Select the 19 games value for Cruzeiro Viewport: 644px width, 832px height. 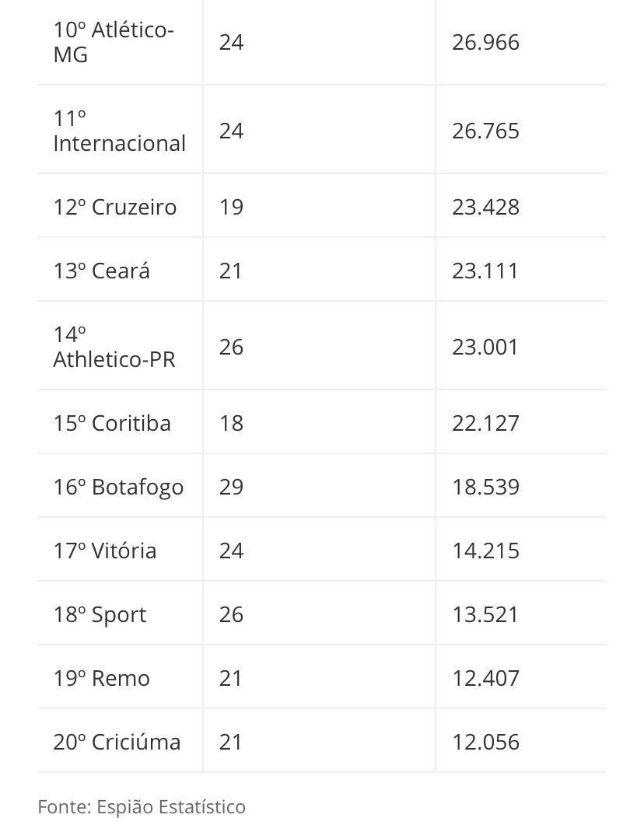click(x=232, y=207)
